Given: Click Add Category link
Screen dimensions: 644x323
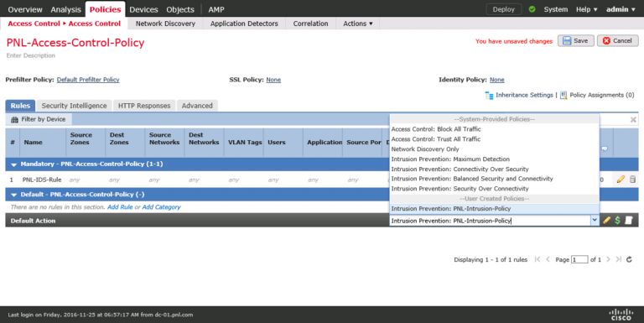Looking at the screenshot, I should (x=161, y=207).
